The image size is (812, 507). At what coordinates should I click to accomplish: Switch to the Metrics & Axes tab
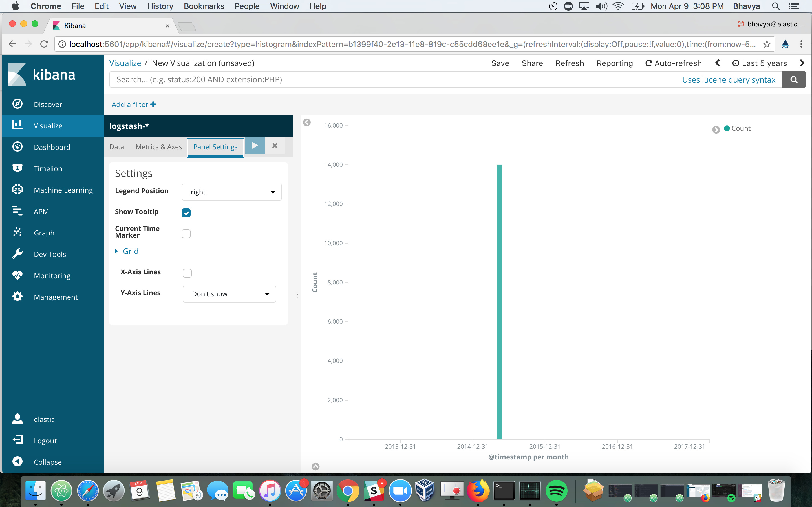[x=158, y=147]
